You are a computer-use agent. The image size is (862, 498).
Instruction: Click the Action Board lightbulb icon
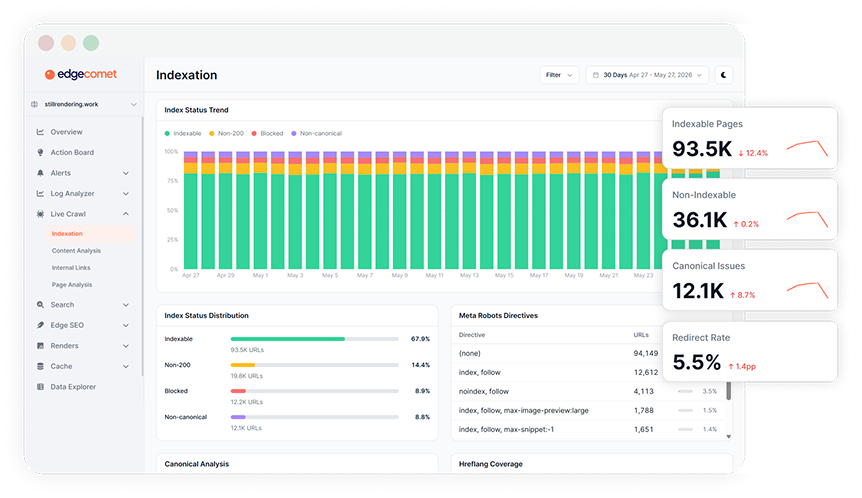[x=40, y=152]
